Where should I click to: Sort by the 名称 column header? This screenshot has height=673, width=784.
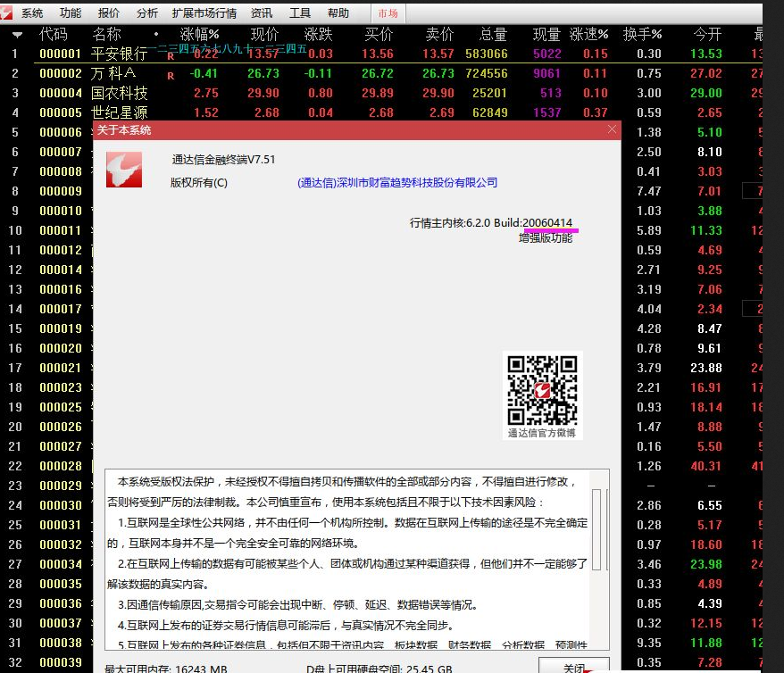pos(106,34)
